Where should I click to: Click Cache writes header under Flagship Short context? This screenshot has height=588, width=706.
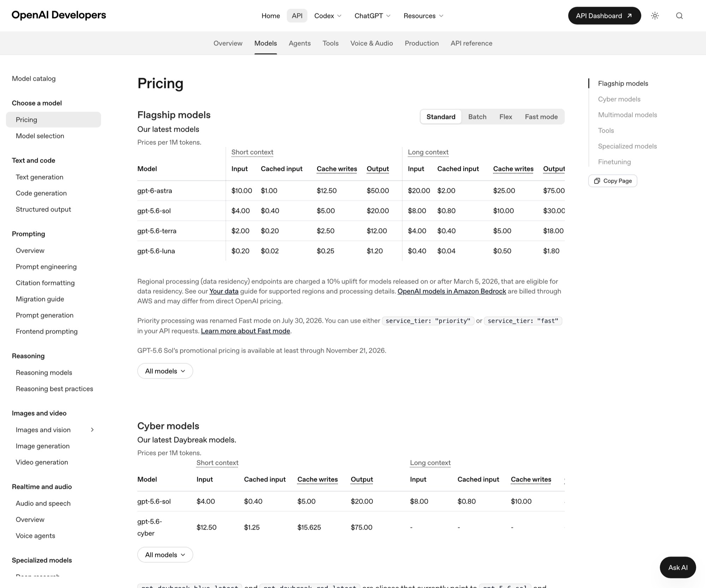pos(337,169)
